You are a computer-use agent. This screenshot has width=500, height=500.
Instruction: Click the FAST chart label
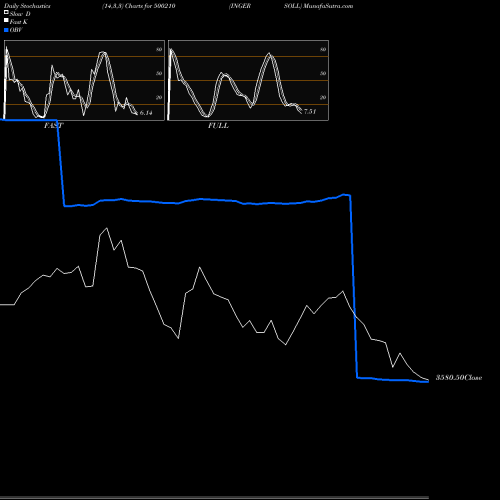pos(53,126)
